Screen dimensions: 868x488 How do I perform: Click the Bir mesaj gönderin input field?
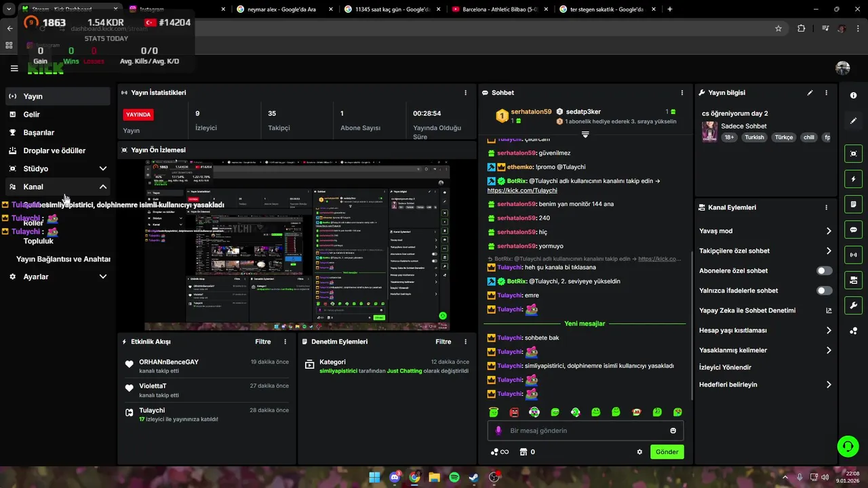pyautogui.click(x=585, y=430)
